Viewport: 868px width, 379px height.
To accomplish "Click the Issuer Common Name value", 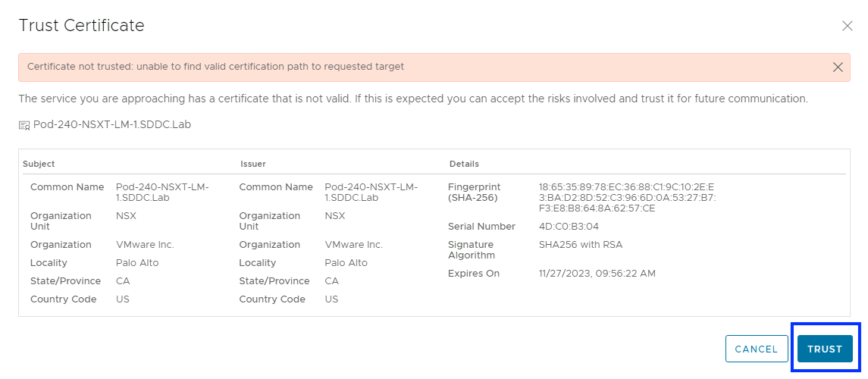I will coord(371,192).
